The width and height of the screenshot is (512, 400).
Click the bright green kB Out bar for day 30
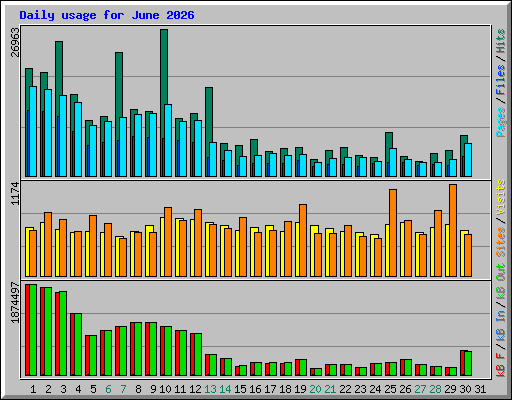468,363
